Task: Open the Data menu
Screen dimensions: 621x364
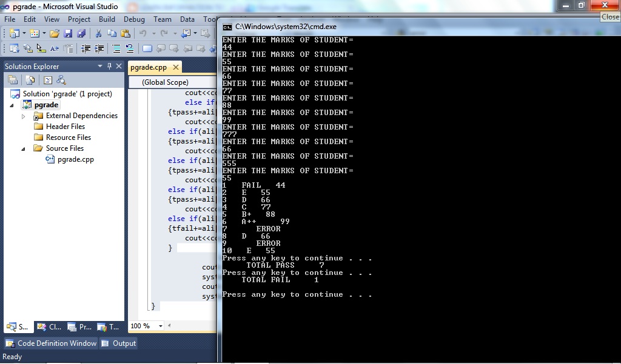Action: (187, 19)
